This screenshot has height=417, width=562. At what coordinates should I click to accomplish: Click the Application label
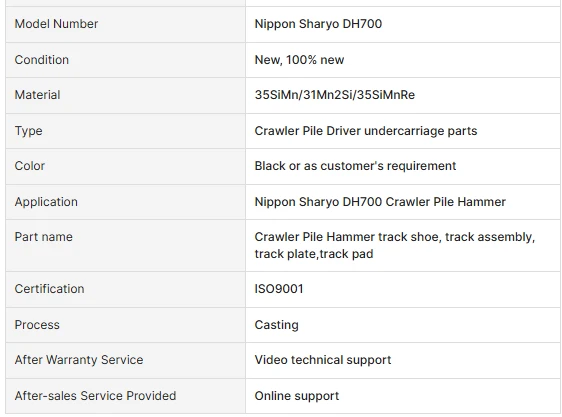[46, 202]
